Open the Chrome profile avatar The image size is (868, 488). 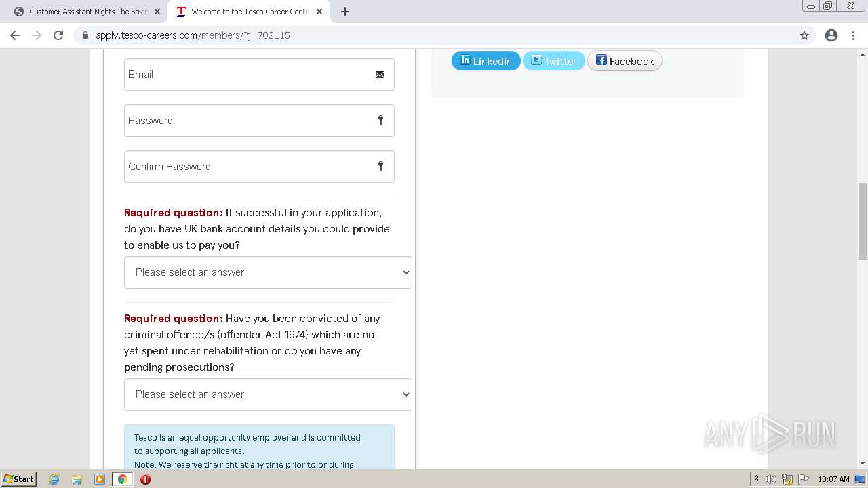831,35
